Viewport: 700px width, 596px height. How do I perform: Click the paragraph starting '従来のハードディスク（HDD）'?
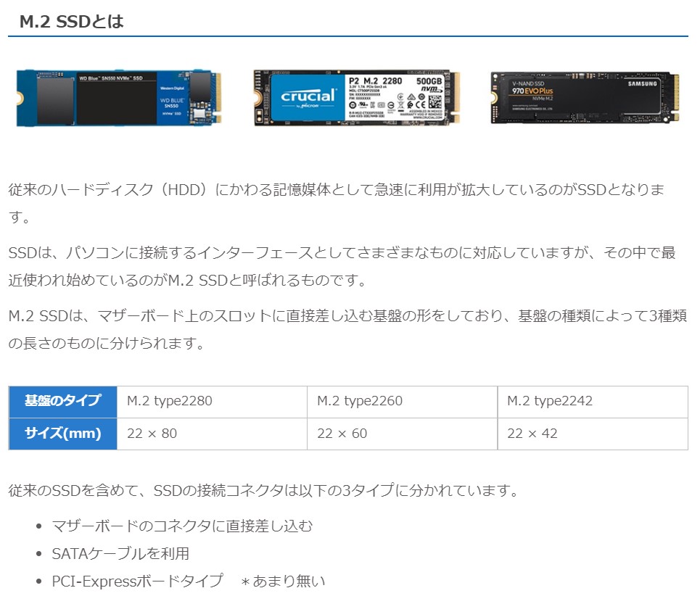click(337, 204)
